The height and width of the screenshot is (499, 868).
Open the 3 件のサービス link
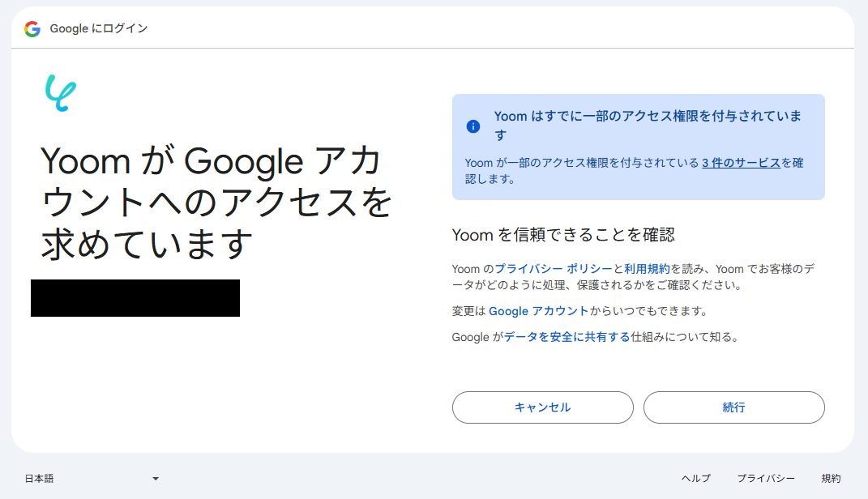point(741,163)
